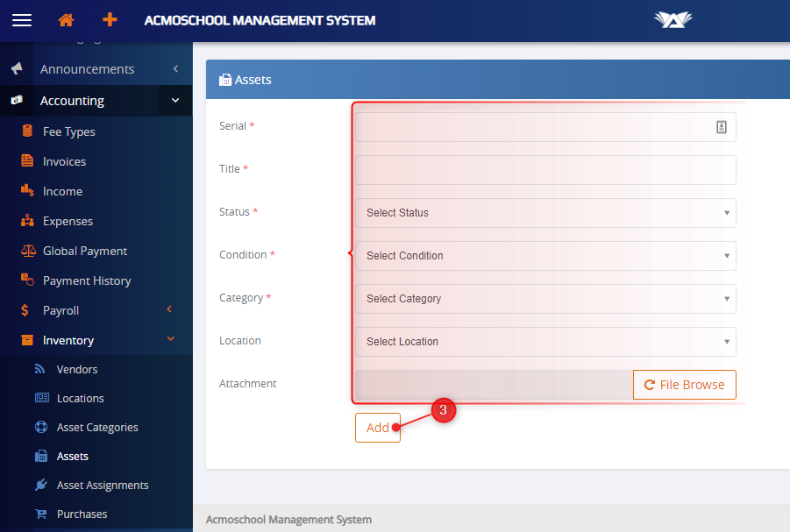Screen dimensions: 790x532
Task: Open the Select Condition dropdown
Action: [x=544, y=256]
